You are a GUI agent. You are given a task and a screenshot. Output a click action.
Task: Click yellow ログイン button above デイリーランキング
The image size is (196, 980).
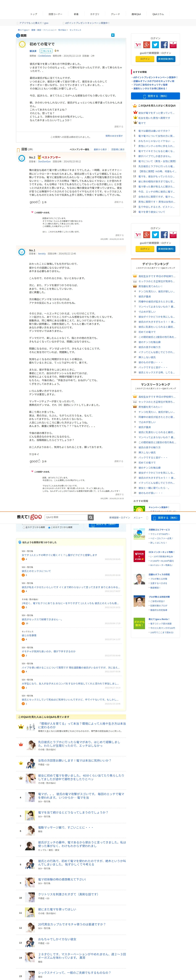click(145, 249)
